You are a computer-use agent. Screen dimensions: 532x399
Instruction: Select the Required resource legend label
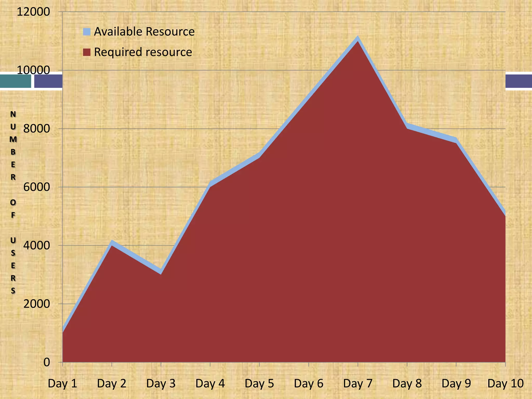pyautogui.click(x=143, y=52)
